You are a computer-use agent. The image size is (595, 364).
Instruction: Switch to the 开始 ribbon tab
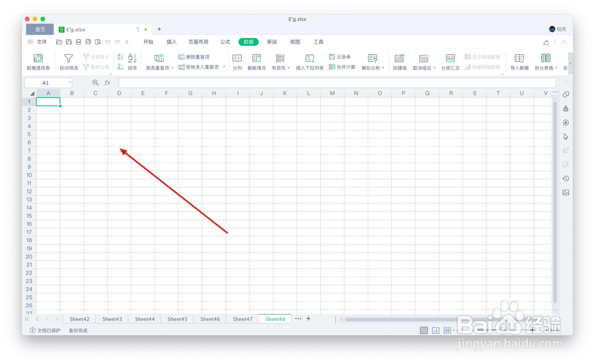tap(148, 42)
